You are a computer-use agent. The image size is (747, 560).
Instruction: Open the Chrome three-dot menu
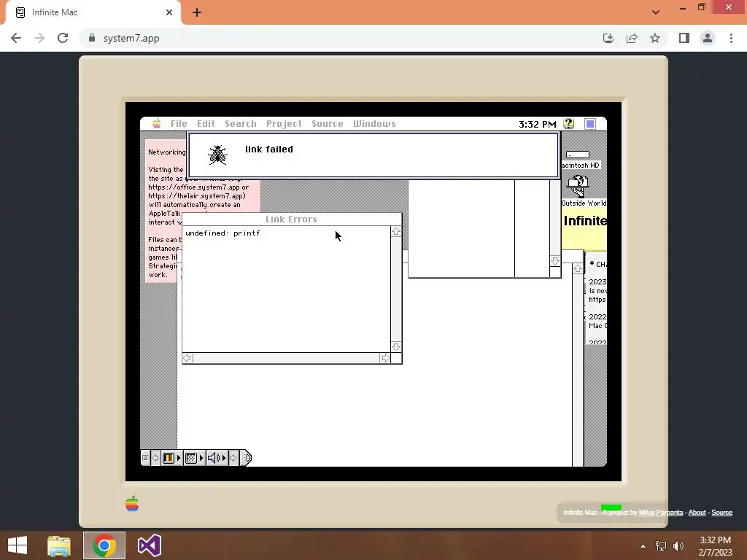731,38
